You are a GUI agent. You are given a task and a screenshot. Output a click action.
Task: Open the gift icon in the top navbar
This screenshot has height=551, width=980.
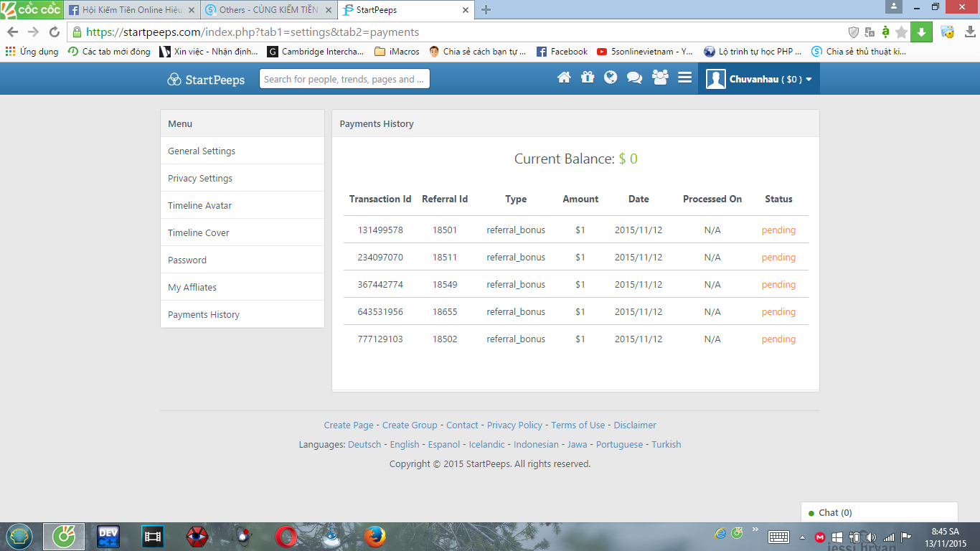[x=588, y=78]
